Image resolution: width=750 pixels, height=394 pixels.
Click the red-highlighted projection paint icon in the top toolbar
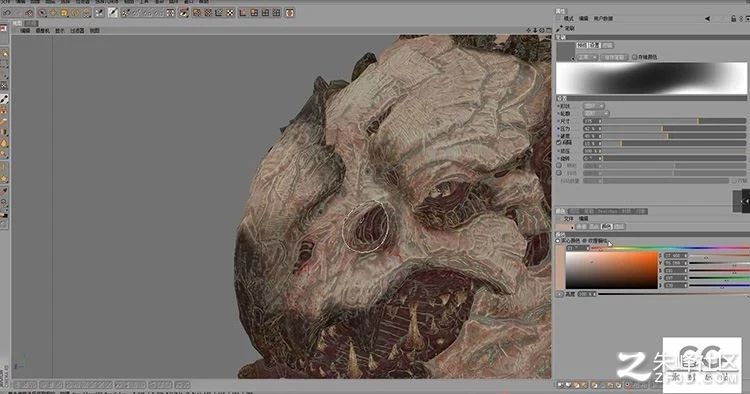tap(184, 13)
